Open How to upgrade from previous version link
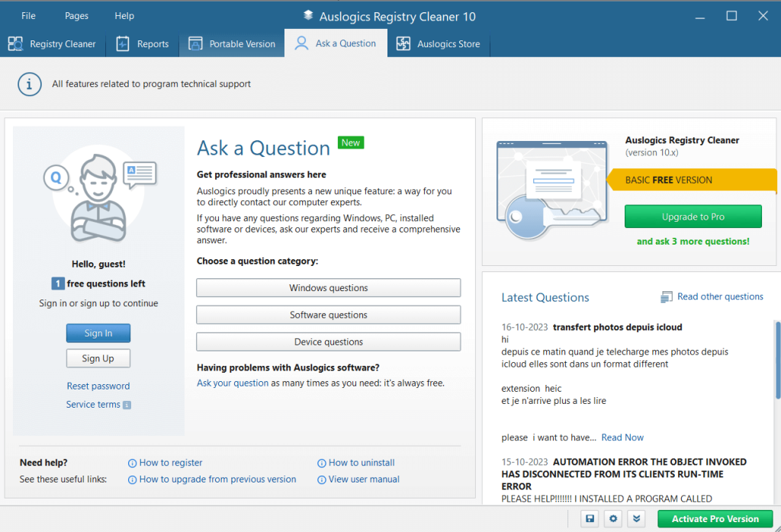Screen dimensions: 781x532 point(217,479)
